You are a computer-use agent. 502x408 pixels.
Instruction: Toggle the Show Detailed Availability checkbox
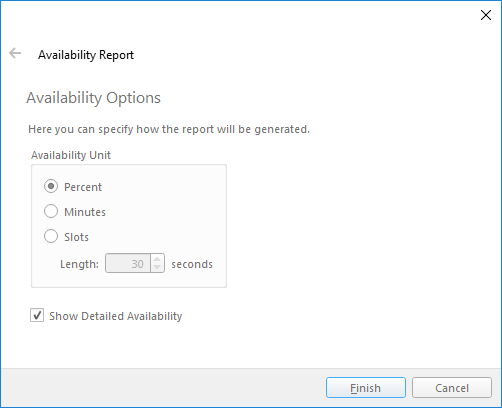(37, 315)
